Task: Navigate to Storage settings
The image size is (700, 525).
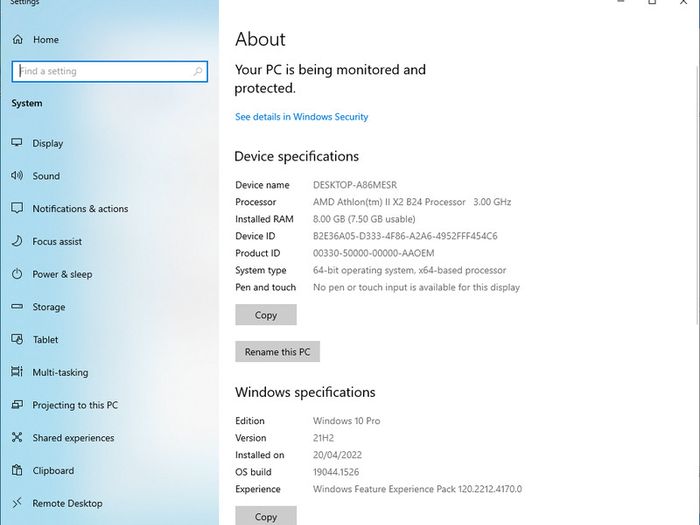Action: (49, 307)
